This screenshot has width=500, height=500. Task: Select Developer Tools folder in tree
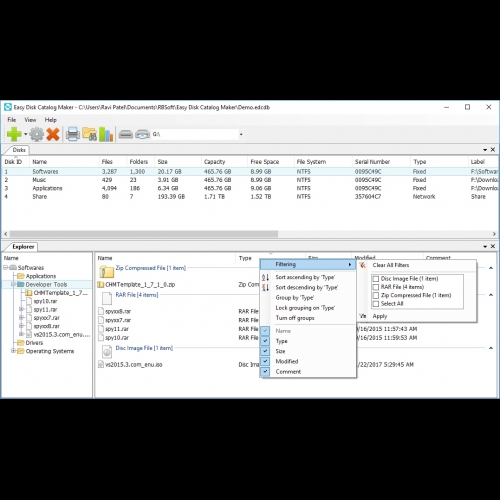click(46, 284)
